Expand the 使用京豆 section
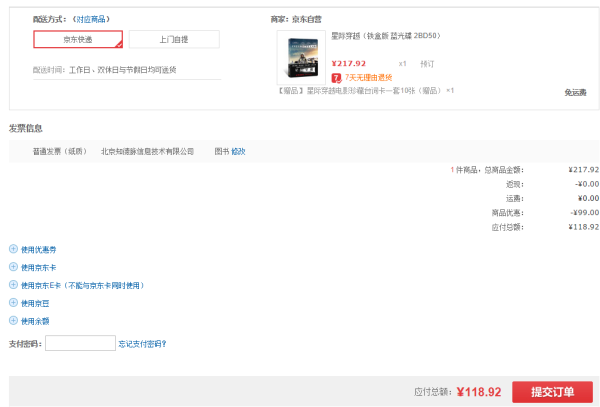600x407 pixels. coord(35,303)
